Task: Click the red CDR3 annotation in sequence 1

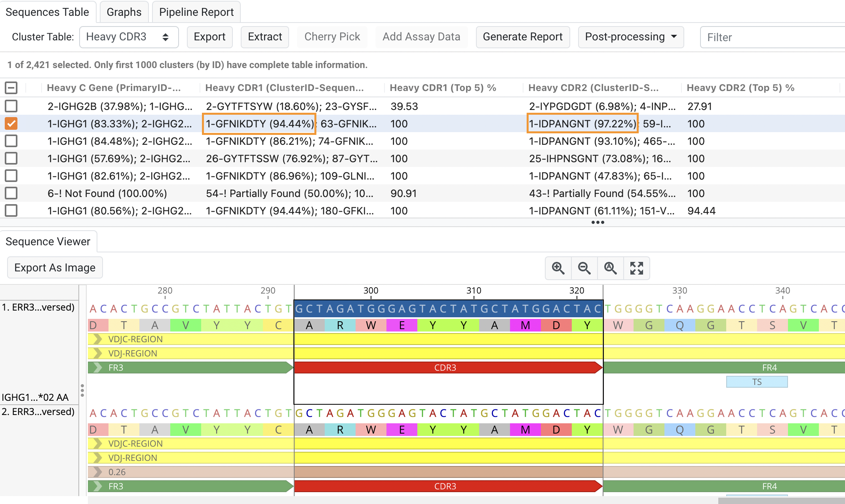Action: point(448,368)
